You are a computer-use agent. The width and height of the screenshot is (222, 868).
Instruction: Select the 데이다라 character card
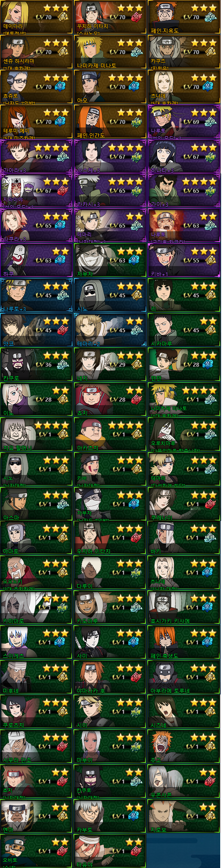point(36,17)
